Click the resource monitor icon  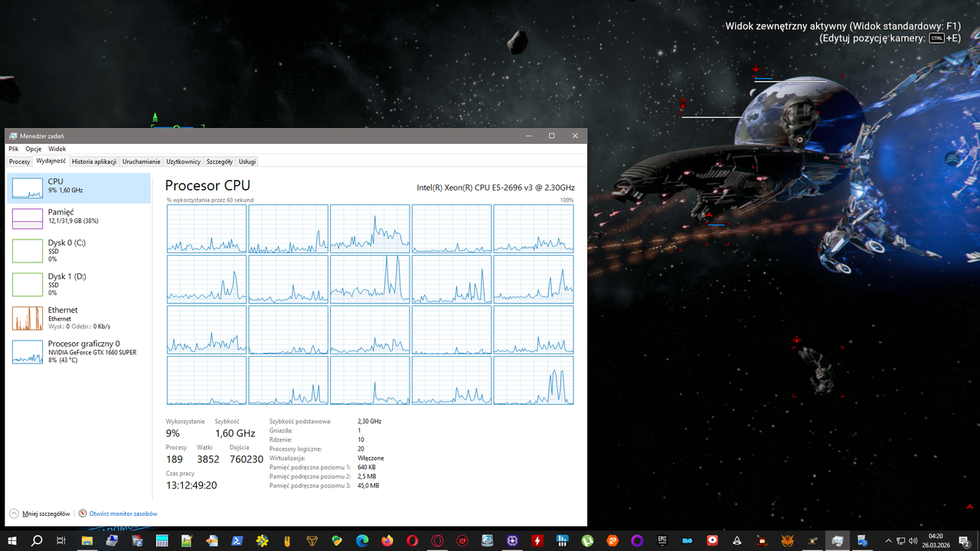[x=82, y=514]
